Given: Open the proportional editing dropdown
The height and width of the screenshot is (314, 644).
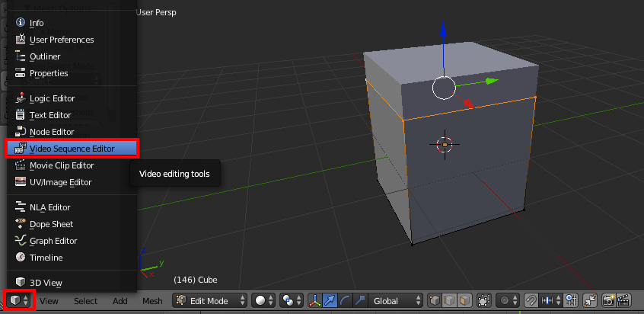Looking at the screenshot, I should (508, 301).
